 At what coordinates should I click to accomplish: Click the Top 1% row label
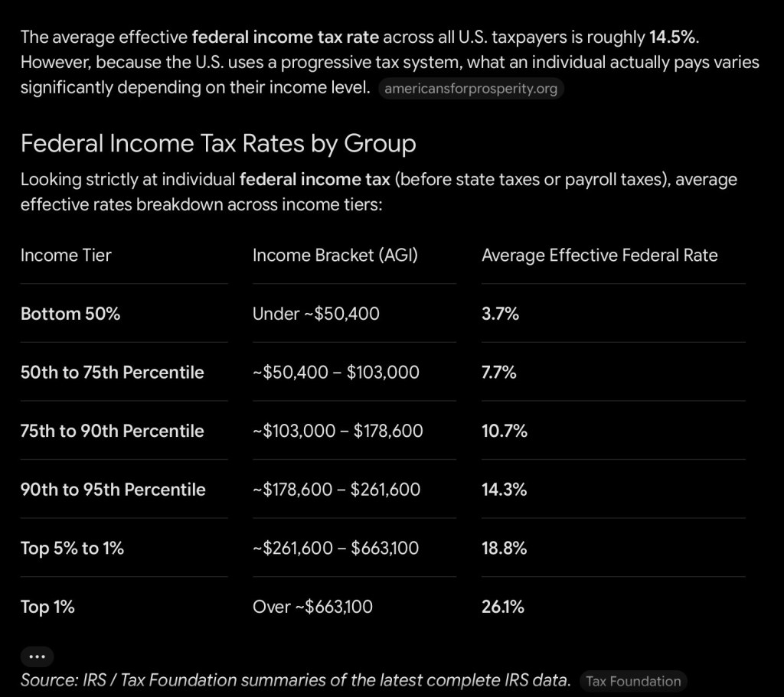click(47, 607)
